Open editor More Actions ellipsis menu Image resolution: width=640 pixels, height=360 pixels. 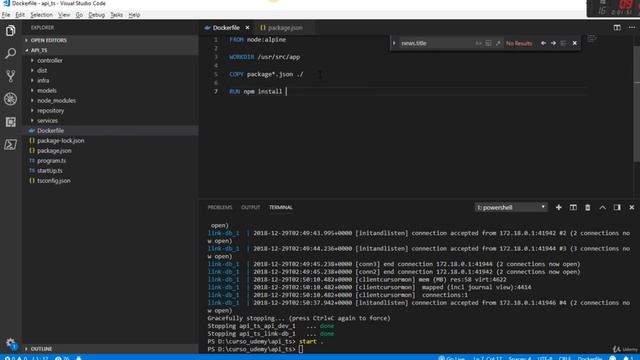632,27
